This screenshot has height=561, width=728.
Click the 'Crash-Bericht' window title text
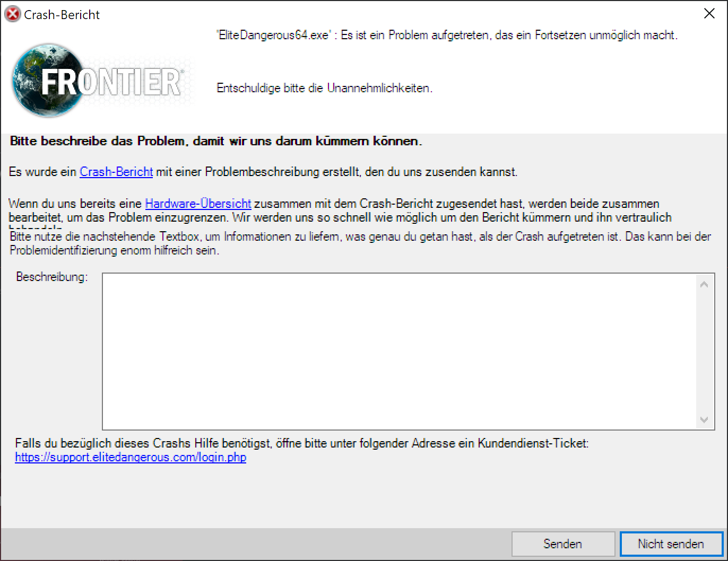click(x=62, y=15)
